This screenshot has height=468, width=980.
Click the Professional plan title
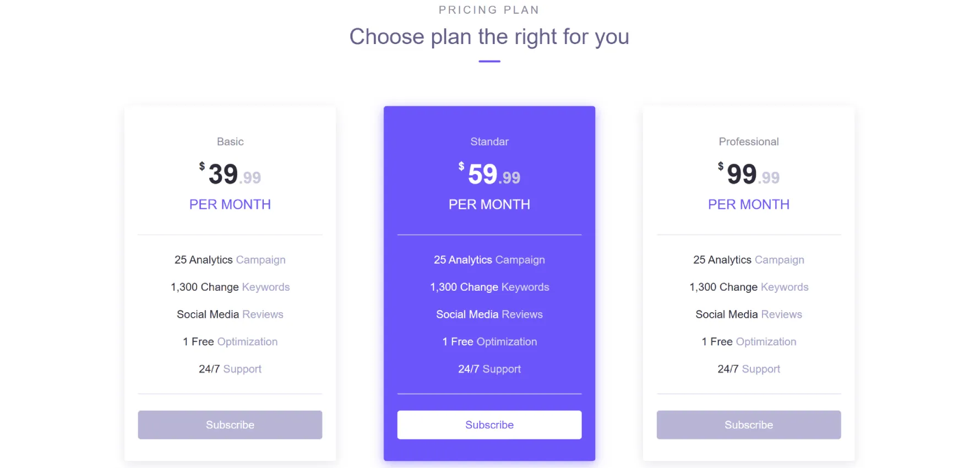click(749, 142)
